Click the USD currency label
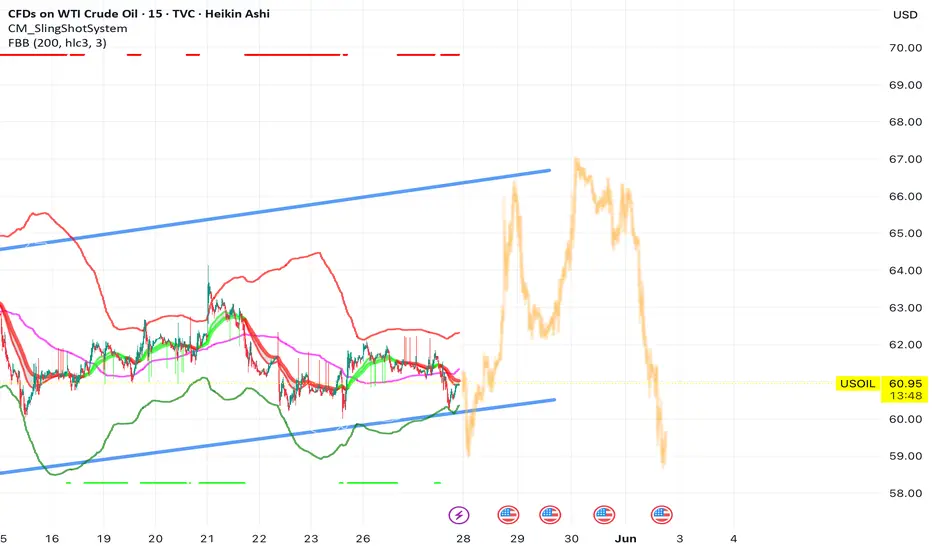Image resolution: width=932 pixels, height=550 pixels. pyautogui.click(x=905, y=15)
